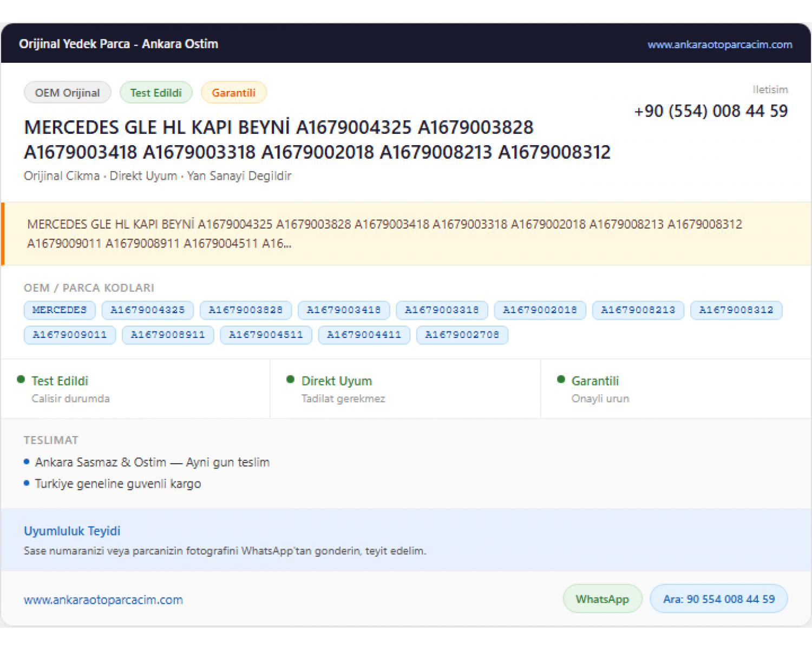The height and width of the screenshot is (650, 812).
Task: Click the Uyumluluk Teyidi heading
Action: tap(72, 531)
